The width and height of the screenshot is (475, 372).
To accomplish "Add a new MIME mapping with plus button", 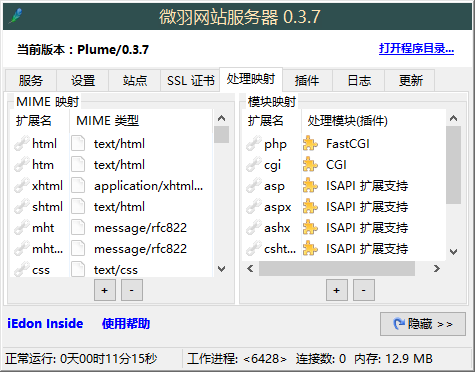I will tap(105, 290).
